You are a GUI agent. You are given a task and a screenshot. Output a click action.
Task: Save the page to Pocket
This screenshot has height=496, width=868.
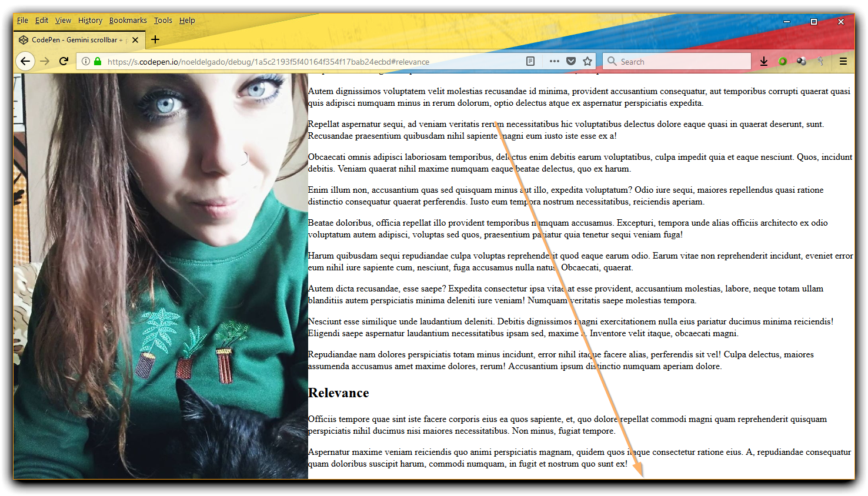571,61
